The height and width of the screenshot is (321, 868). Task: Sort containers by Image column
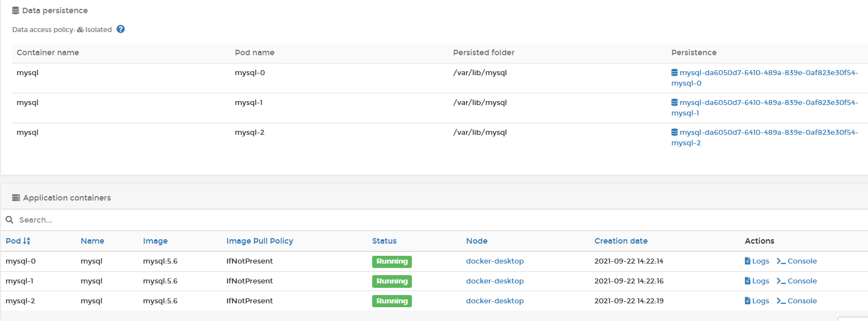point(155,241)
